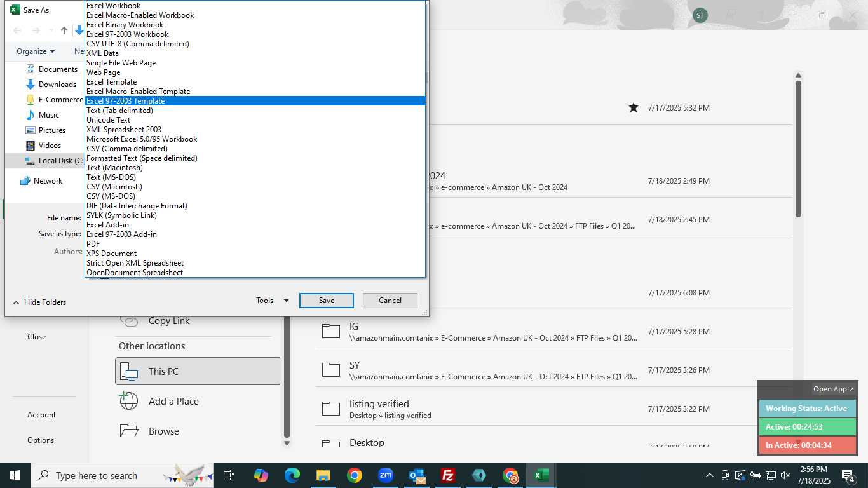Select Text (Macintosh) format
Screen dimensions: 868x488
255,168
